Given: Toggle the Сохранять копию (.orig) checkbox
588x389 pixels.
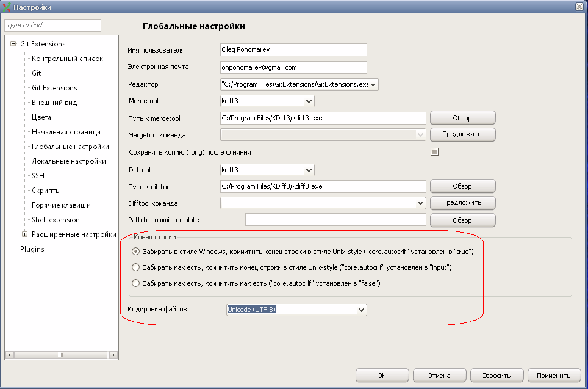Looking at the screenshot, I should pos(434,152).
